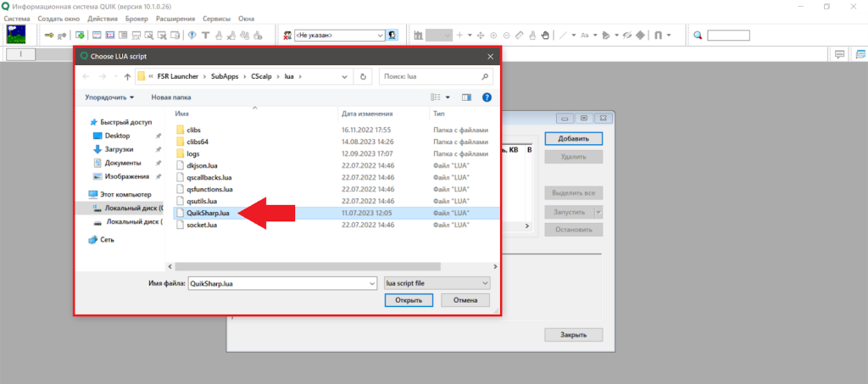Viewport: 868px width, 384px height.
Task: Click the zoom in circle icon
Action: click(x=493, y=35)
